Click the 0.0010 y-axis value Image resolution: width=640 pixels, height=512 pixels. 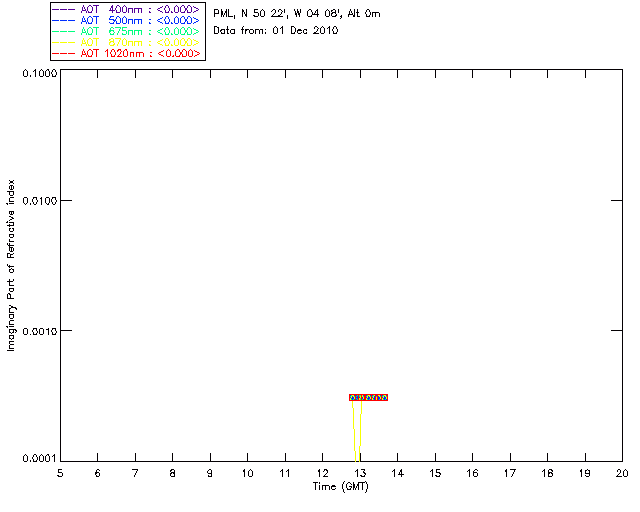pos(40,331)
